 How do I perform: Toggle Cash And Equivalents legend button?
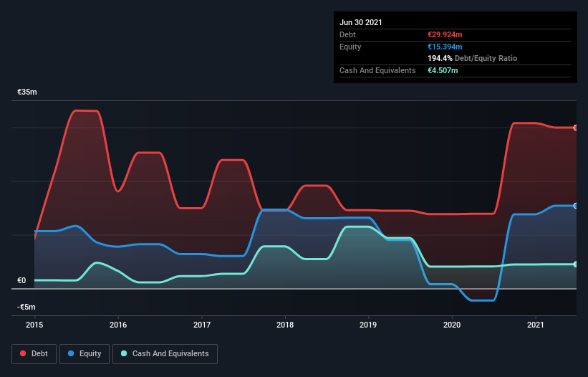click(165, 354)
